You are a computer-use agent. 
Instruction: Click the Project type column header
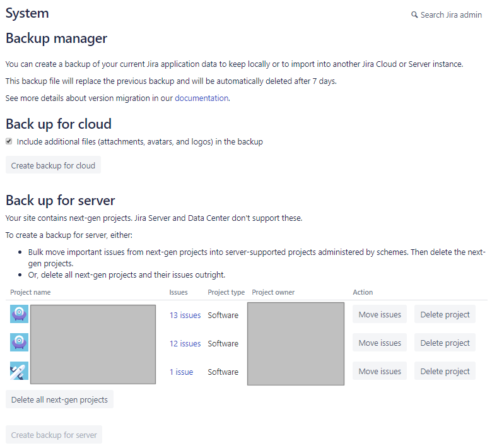226,292
